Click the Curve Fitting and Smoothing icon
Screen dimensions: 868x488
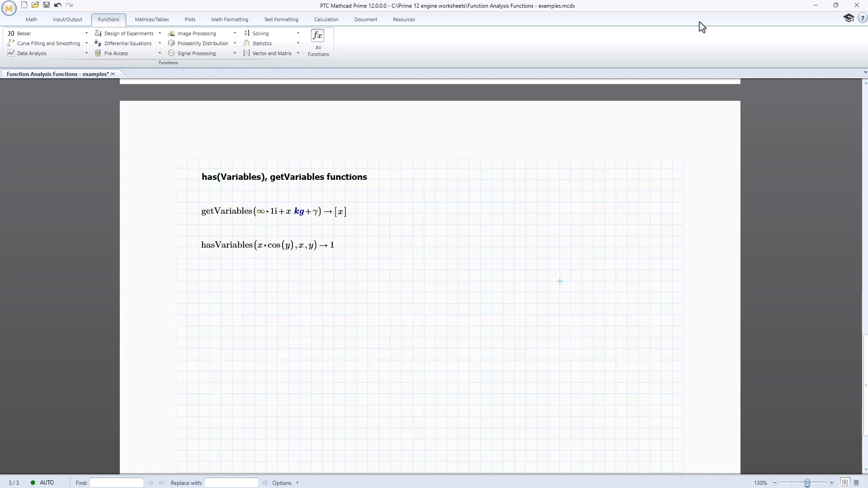pos(11,43)
